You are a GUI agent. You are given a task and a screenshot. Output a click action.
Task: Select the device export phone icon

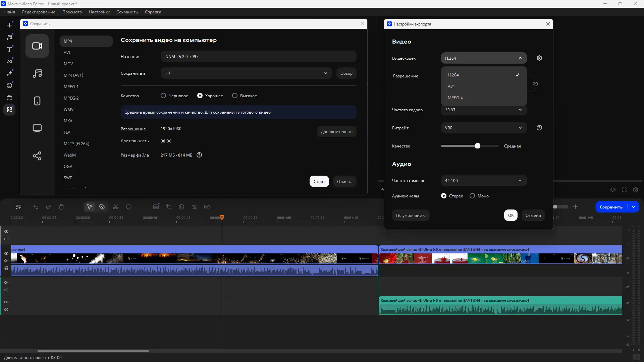[37, 101]
